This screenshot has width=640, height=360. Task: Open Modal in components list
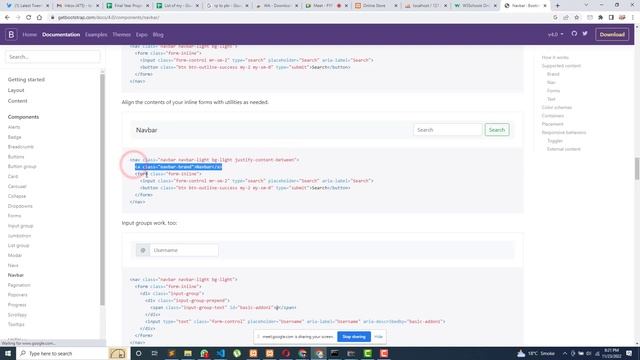coord(15,256)
